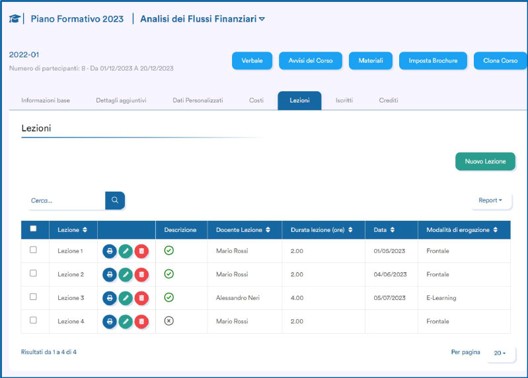Click the Nuovo Lezione button
Image resolution: width=528 pixels, height=378 pixels.
(x=485, y=162)
